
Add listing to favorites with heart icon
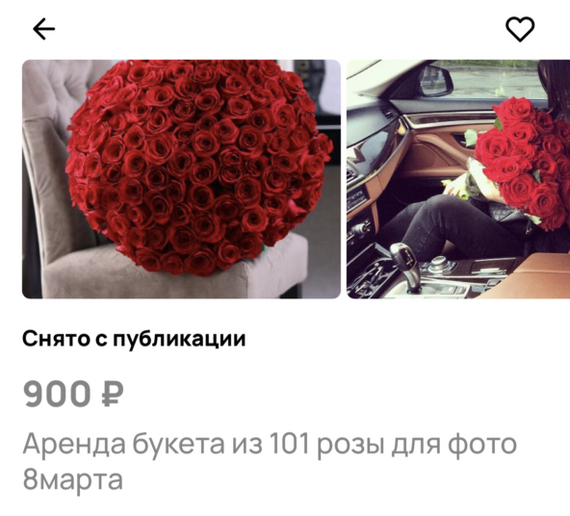(520, 29)
